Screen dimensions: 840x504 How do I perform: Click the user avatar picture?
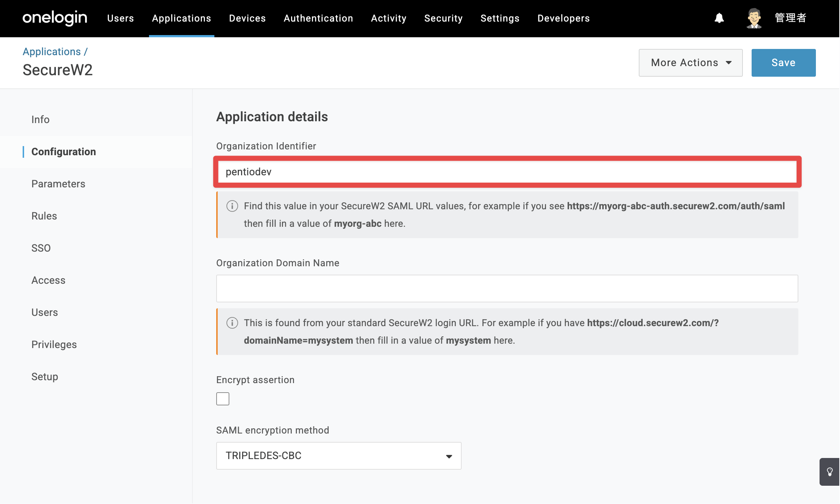(x=754, y=18)
